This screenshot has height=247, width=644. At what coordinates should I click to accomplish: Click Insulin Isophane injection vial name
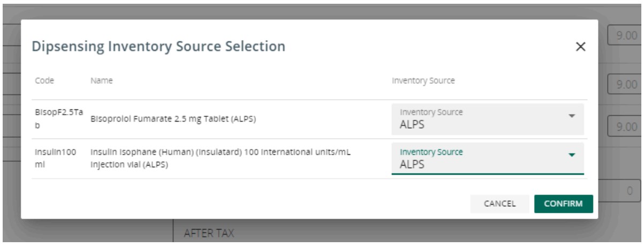pyautogui.click(x=221, y=159)
